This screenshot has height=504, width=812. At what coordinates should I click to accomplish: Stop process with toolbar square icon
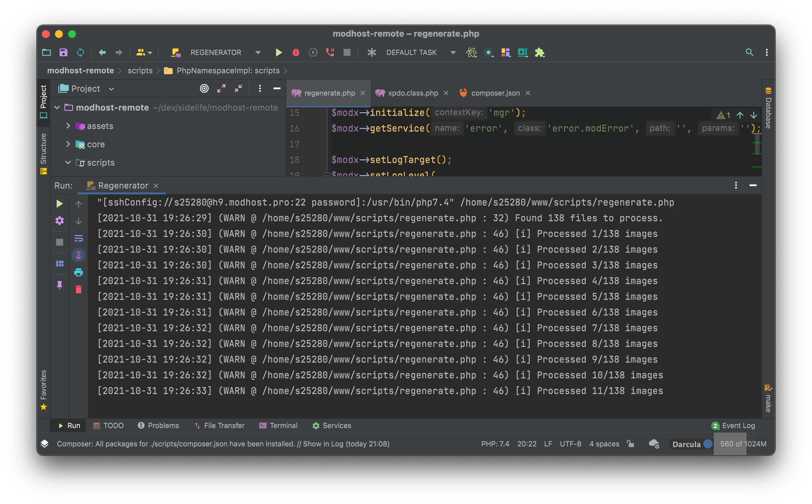point(347,52)
